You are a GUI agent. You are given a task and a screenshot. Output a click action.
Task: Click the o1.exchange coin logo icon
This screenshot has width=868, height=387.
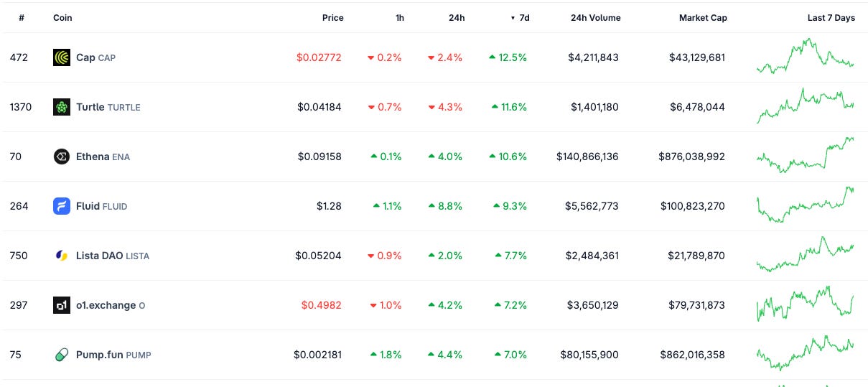(62, 305)
